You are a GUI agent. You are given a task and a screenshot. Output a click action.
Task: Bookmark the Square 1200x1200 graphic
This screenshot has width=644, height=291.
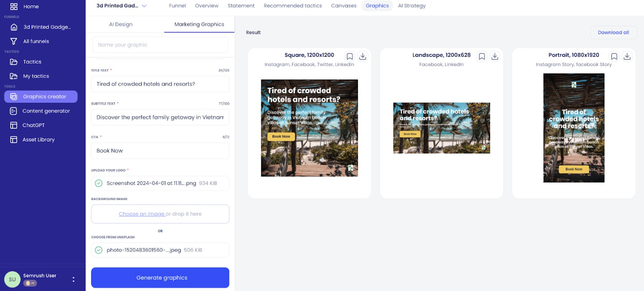(x=349, y=56)
